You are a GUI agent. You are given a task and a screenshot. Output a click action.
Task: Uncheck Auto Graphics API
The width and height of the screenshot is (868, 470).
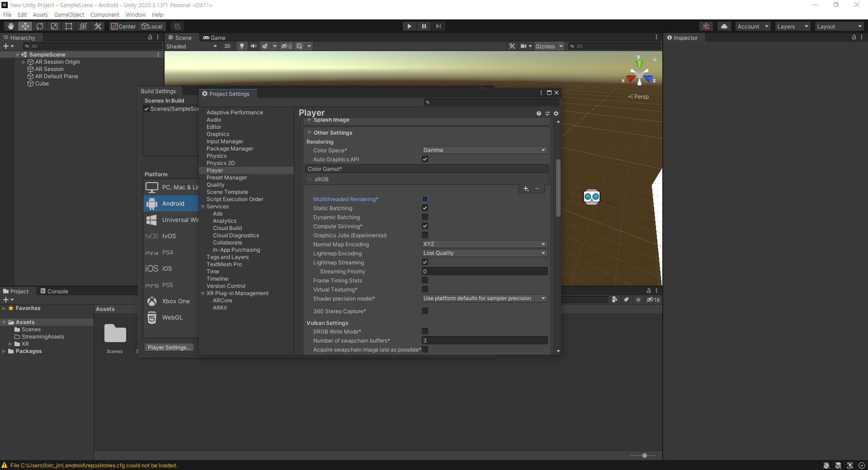click(x=425, y=159)
